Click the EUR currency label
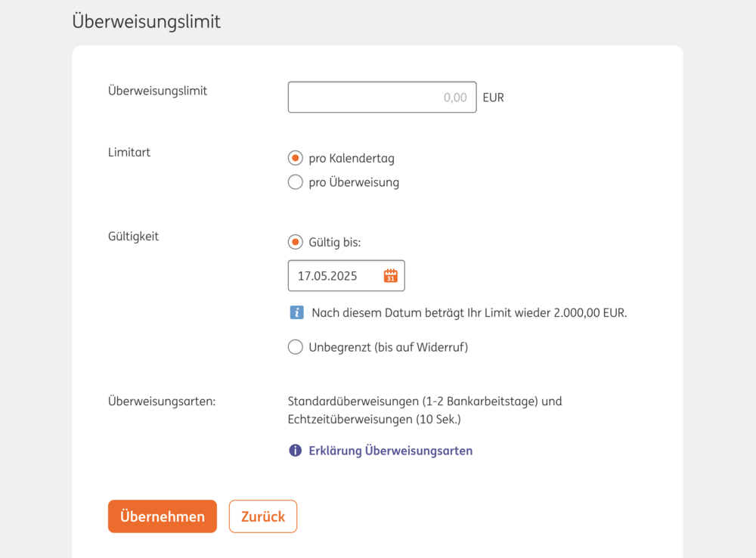 pyautogui.click(x=493, y=98)
